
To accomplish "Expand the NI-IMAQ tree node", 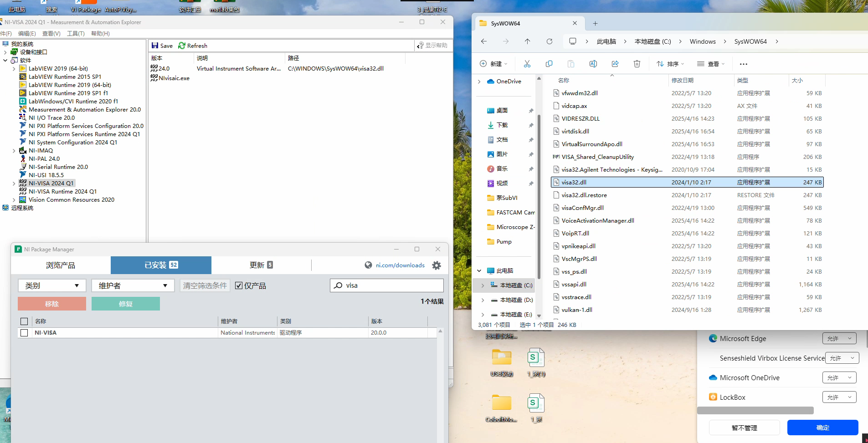I will tap(14, 151).
